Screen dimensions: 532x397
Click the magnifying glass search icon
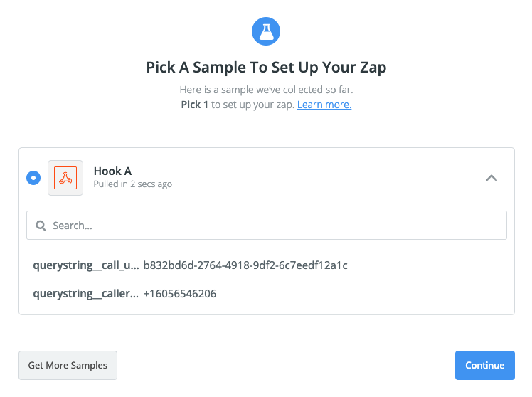coord(41,226)
